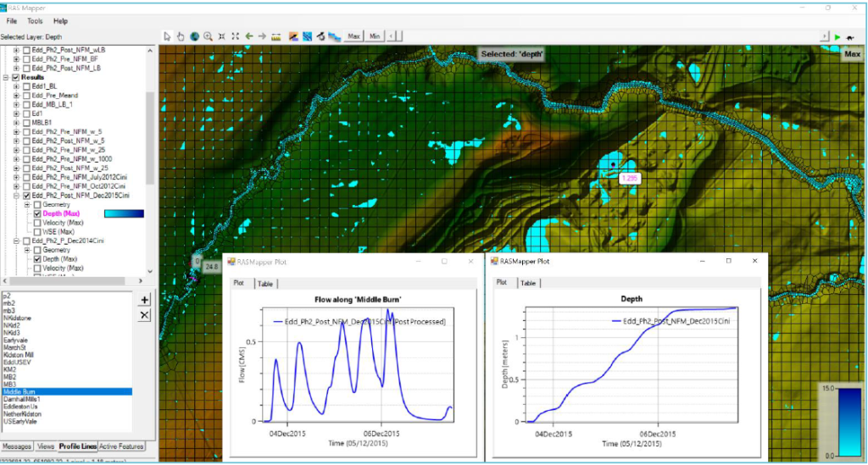Check the Edd_Pre_Meand result checkbox
This screenshot has height=465, width=868.
(26, 95)
